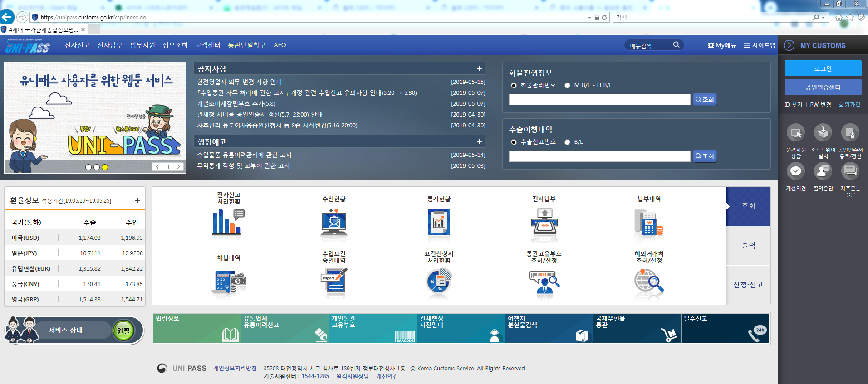Expand 환율정보 with plus button
This screenshot has width=868, height=384.
click(137, 200)
